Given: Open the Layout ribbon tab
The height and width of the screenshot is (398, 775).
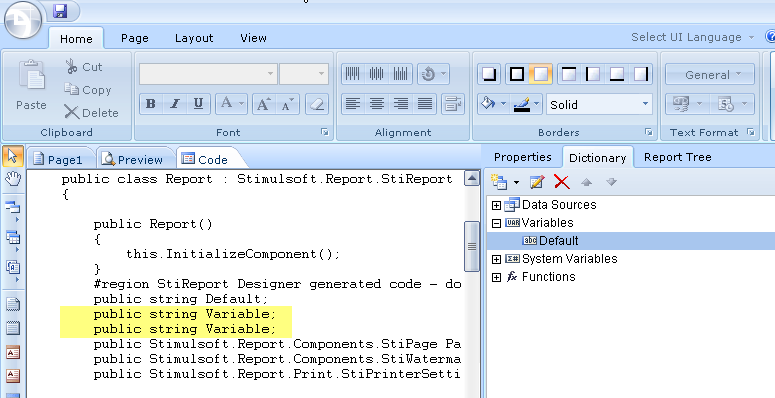Looking at the screenshot, I should (194, 38).
